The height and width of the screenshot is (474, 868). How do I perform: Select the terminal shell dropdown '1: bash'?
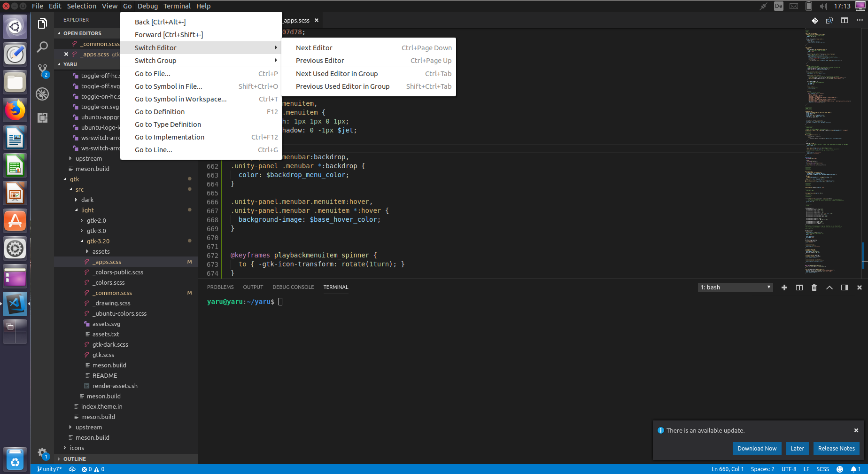coord(735,288)
